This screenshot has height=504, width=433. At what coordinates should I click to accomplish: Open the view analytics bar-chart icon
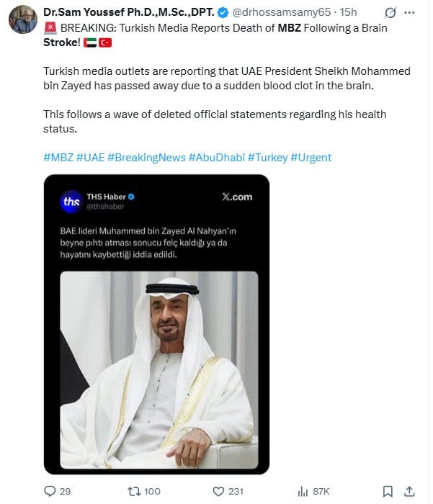(303, 491)
